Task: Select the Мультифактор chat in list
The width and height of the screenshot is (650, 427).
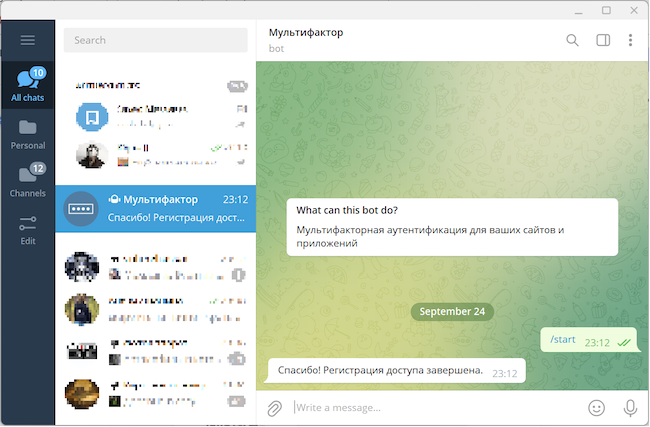Action: 155,209
